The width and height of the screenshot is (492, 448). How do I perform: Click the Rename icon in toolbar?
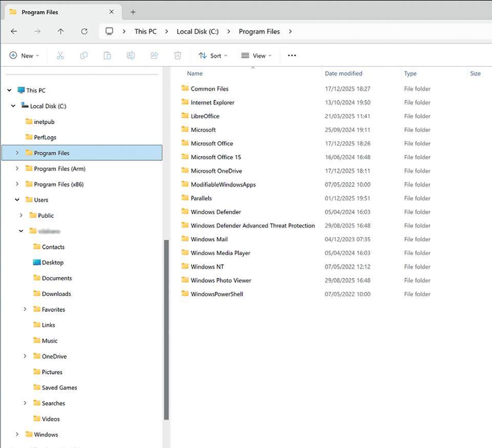click(x=131, y=55)
